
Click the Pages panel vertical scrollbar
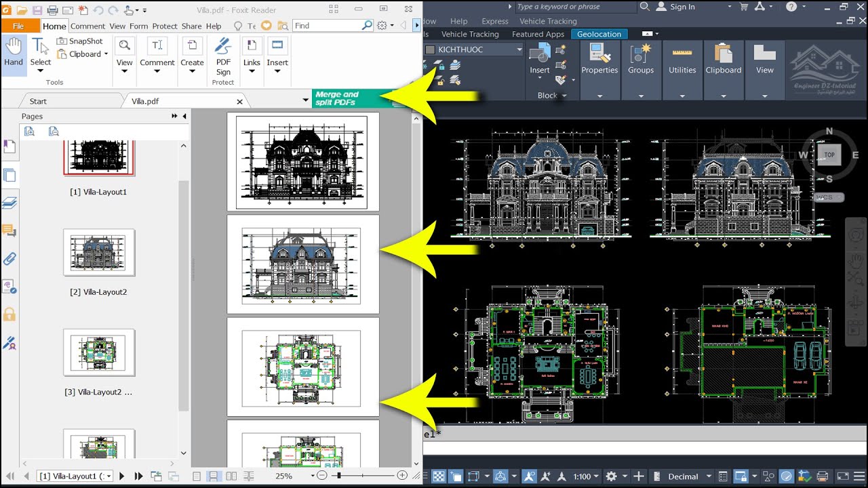(x=183, y=295)
